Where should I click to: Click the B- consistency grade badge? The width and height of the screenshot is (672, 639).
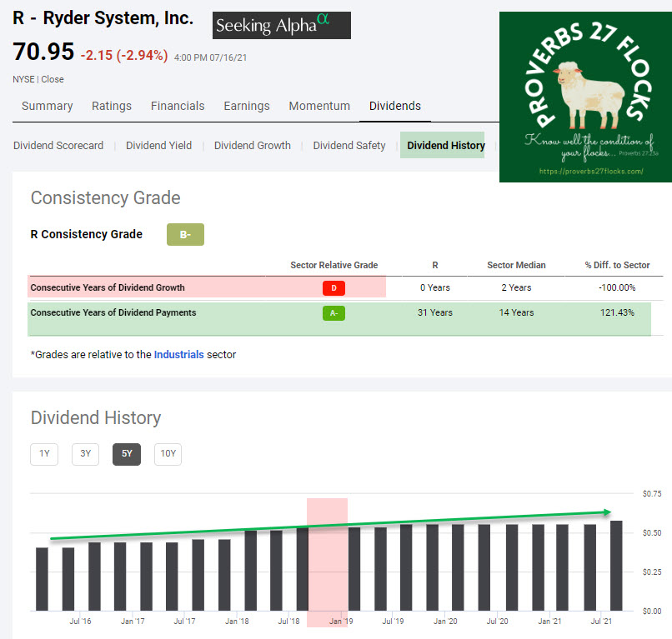tap(185, 235)
